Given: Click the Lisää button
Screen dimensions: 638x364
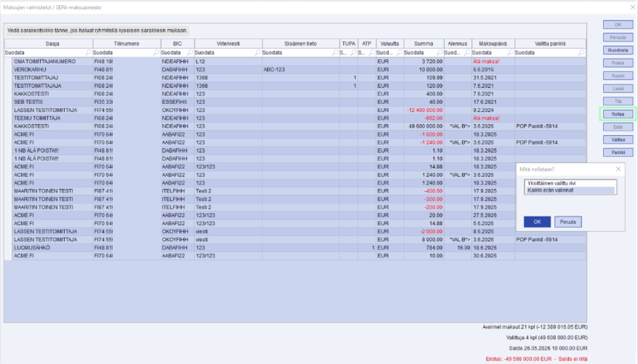Looking at the screenshot, I should point(618,89).
